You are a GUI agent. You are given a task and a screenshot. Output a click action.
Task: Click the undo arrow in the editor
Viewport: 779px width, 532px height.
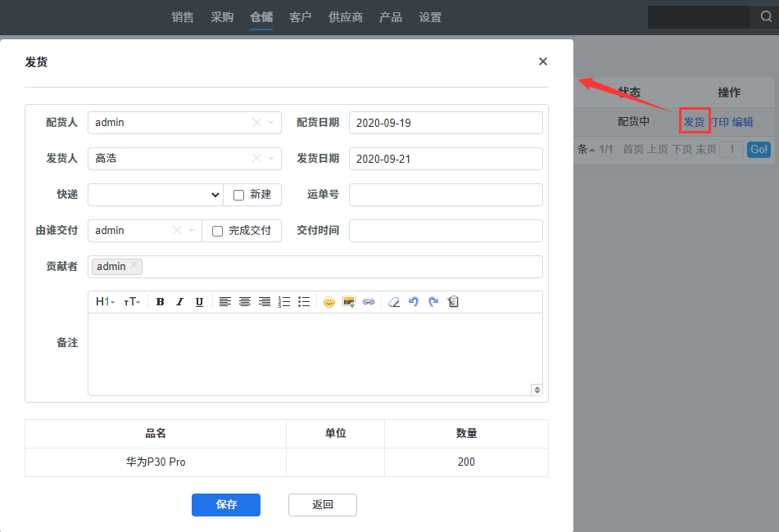[x=414, y=302]
